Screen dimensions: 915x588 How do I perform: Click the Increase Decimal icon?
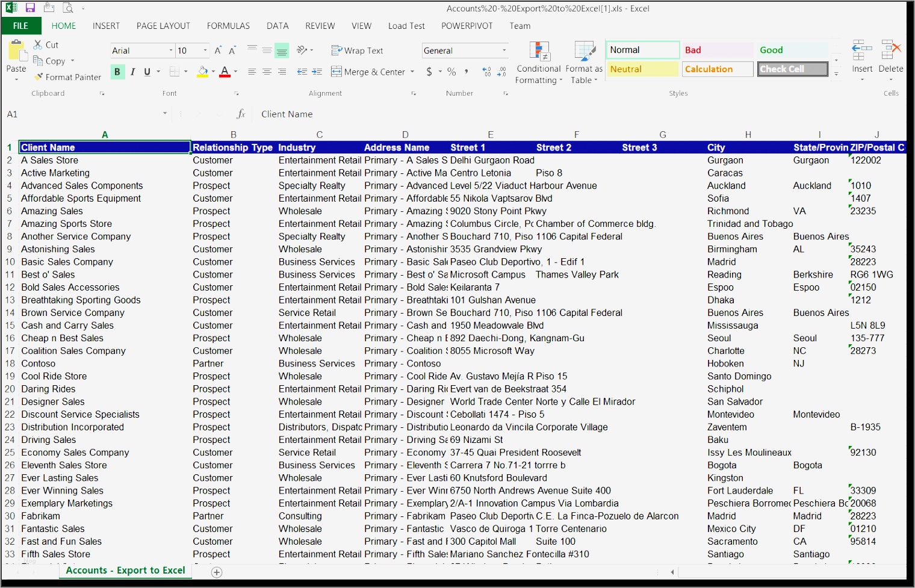click(x=486, y=72)
